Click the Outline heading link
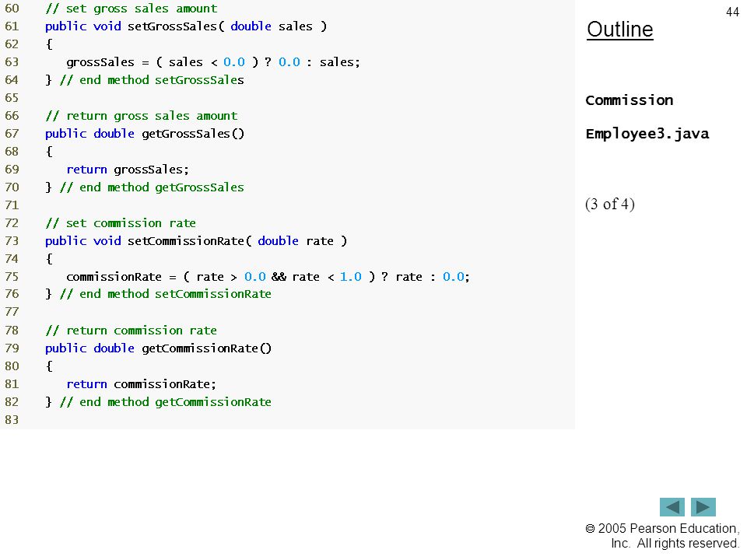Screen dimensions: 747x560 pos(620,30)
